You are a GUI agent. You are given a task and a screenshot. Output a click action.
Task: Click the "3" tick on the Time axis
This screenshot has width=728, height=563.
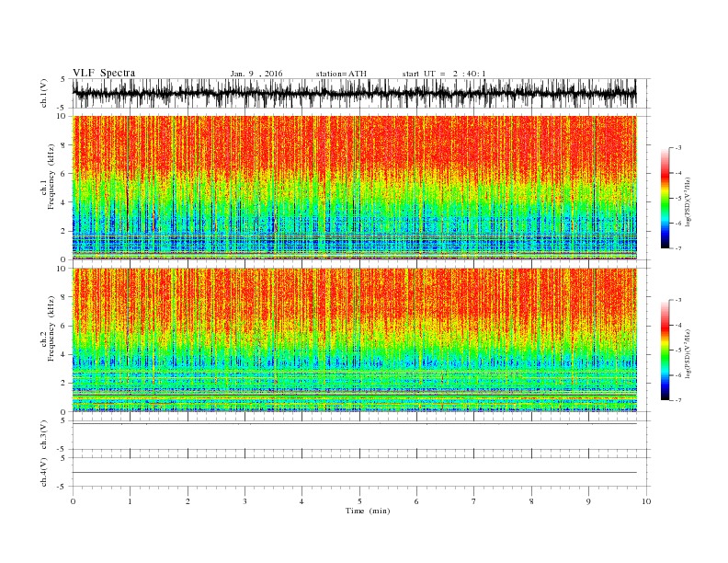coord(245,501)
